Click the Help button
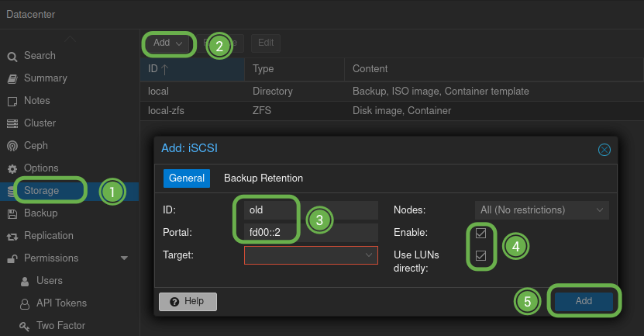This screenshot has width=644, height=336. 188,302
